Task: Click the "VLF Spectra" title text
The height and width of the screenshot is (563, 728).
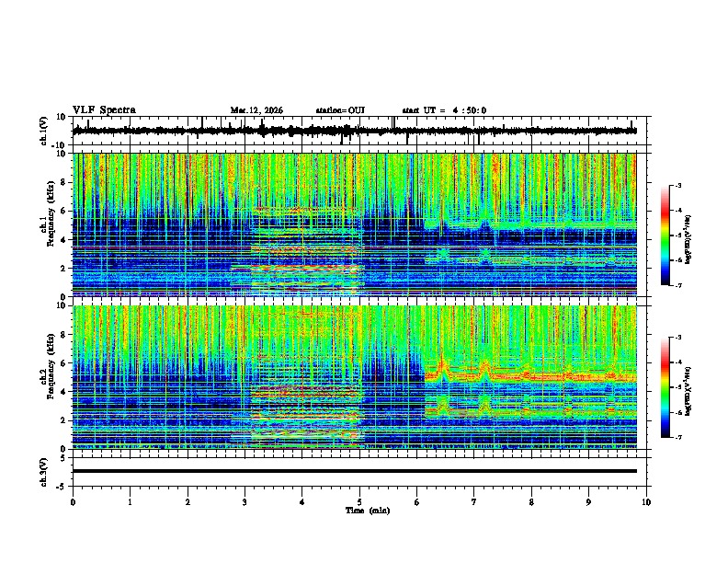Action: (x=104, y=110)
